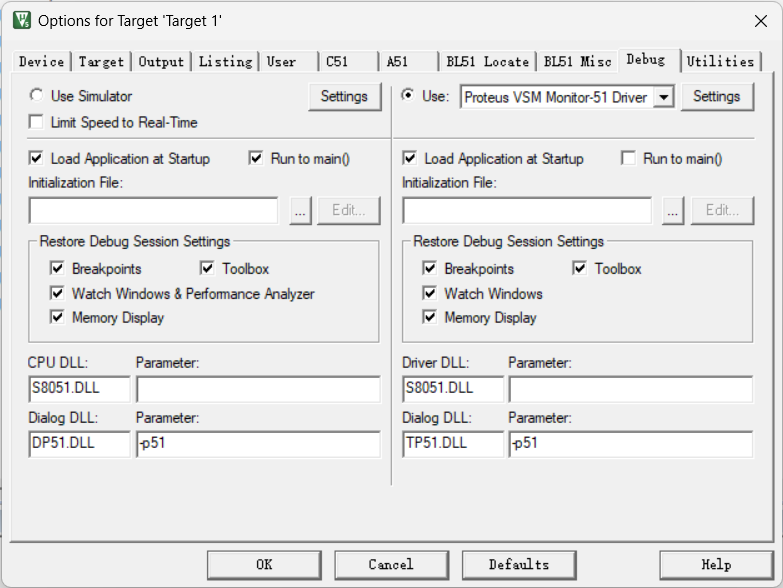
Task: Click the TP51.DLL Dialog DLL field
Action: [453, 444]
